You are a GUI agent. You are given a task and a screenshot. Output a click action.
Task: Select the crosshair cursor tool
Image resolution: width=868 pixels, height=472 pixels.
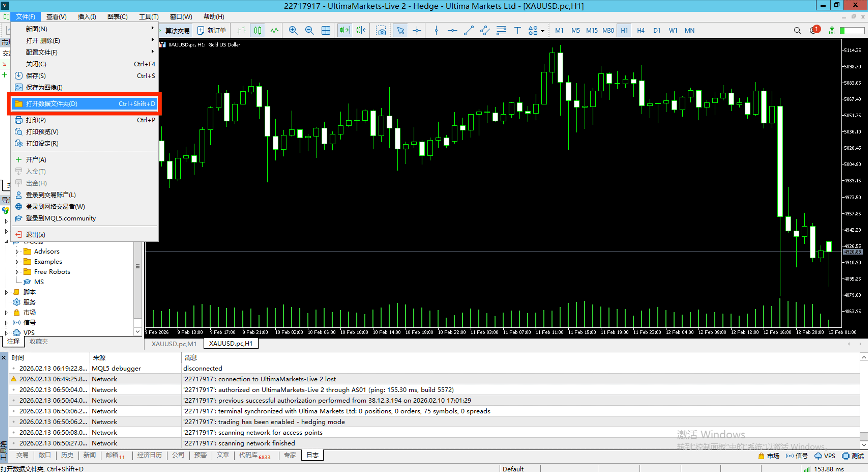417,30
